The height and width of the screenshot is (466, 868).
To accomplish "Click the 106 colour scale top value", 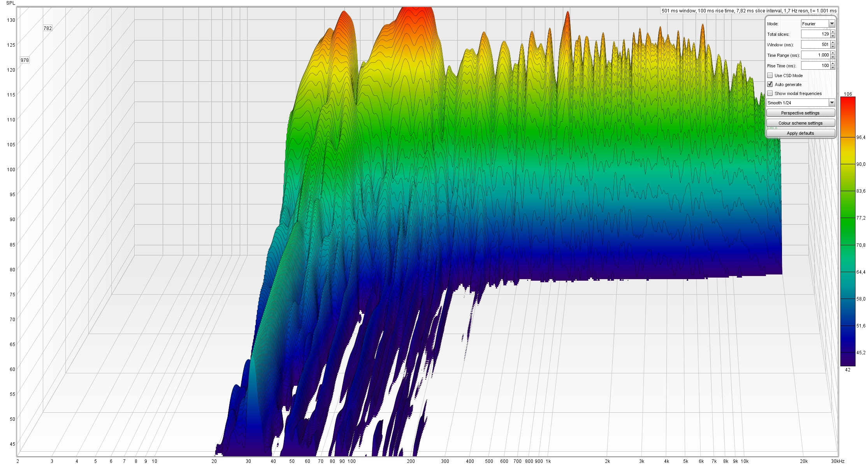I will coord(848,94).
